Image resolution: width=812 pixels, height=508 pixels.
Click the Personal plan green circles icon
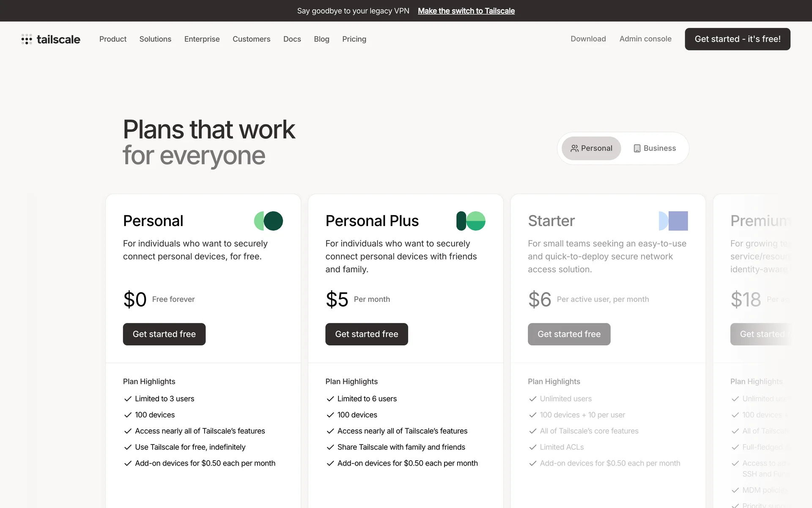tap(269, 221)
